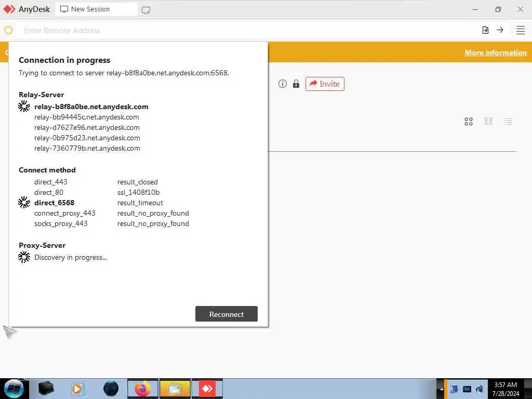Restore down the AnyDesk window
Screen dimensions: 532x399
(498, 9)
